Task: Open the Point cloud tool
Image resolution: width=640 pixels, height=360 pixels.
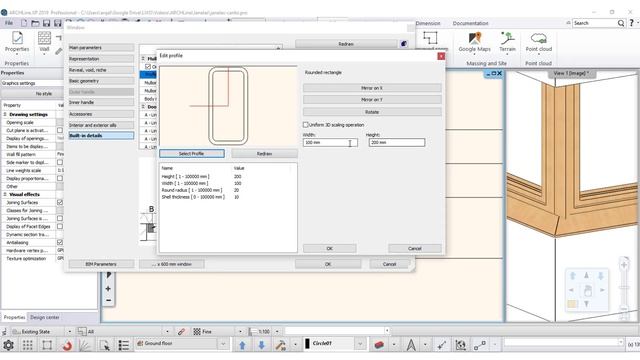Action: tap(538, 38)
